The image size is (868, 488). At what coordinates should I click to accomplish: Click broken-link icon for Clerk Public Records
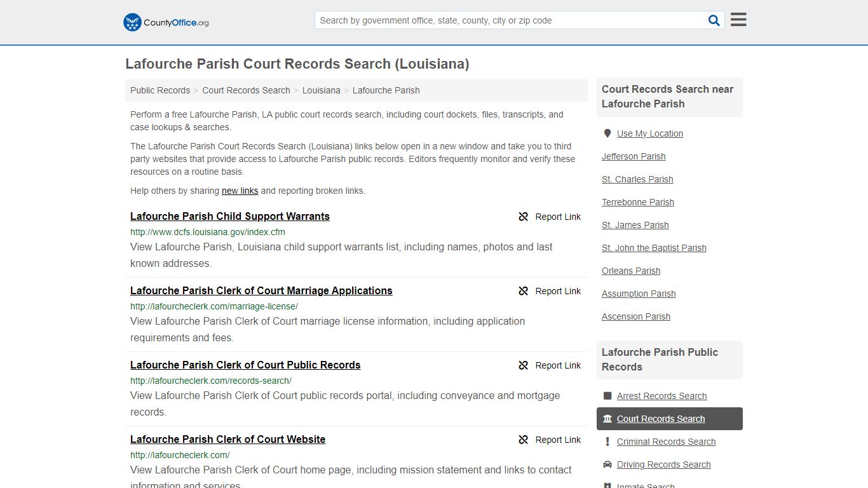pos(524,365)
